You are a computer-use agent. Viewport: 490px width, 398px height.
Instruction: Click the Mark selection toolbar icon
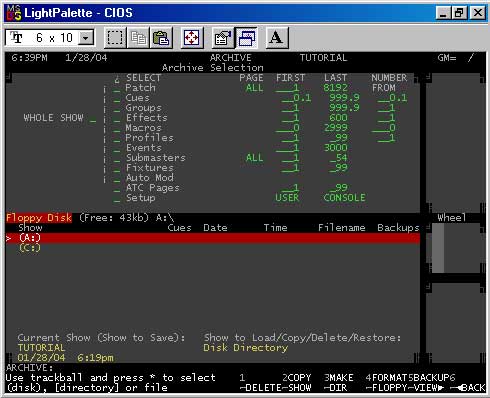115,38
